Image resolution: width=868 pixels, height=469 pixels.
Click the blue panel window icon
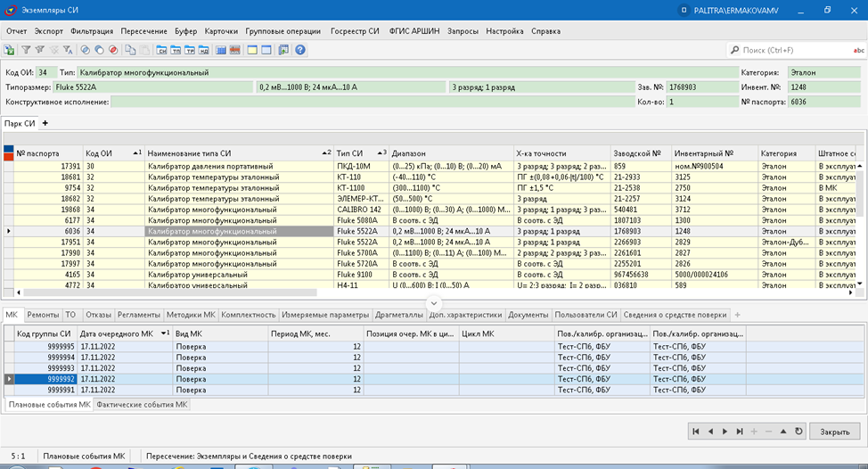tap(266, 50)
